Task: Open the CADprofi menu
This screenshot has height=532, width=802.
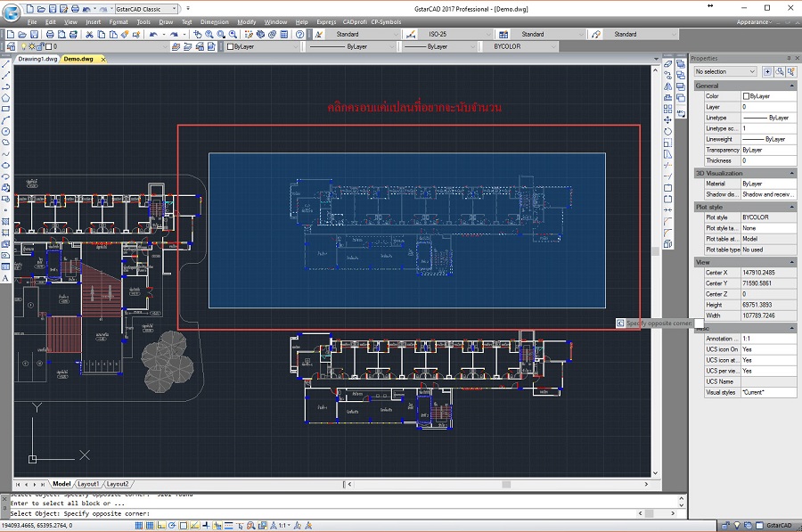Action: [x=355, y=22]
